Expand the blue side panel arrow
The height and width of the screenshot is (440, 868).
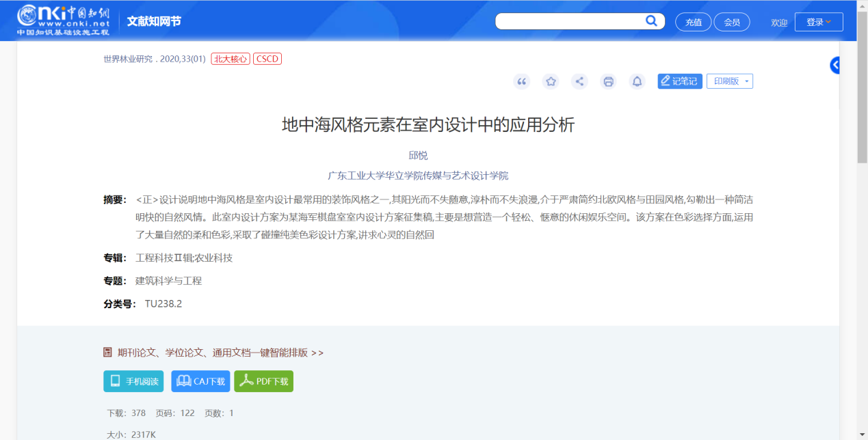[x=835, y=66]
